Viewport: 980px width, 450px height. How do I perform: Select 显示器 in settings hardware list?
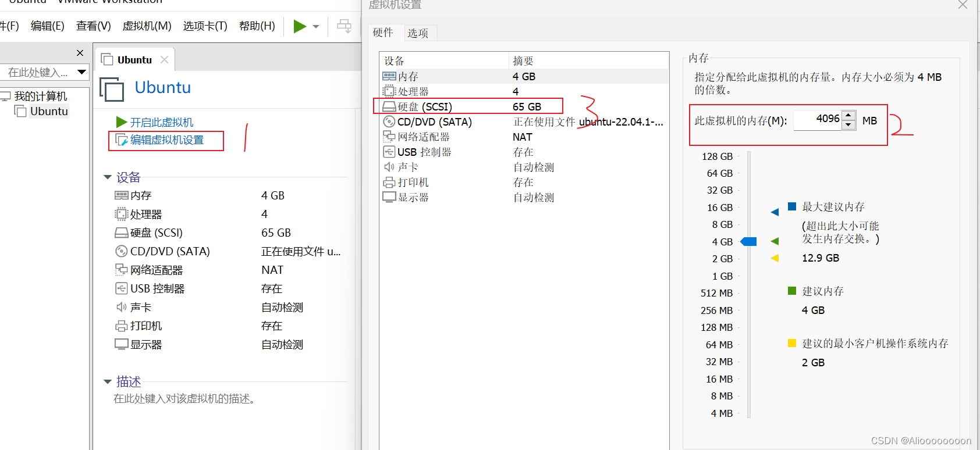click(x=524, y=197)
